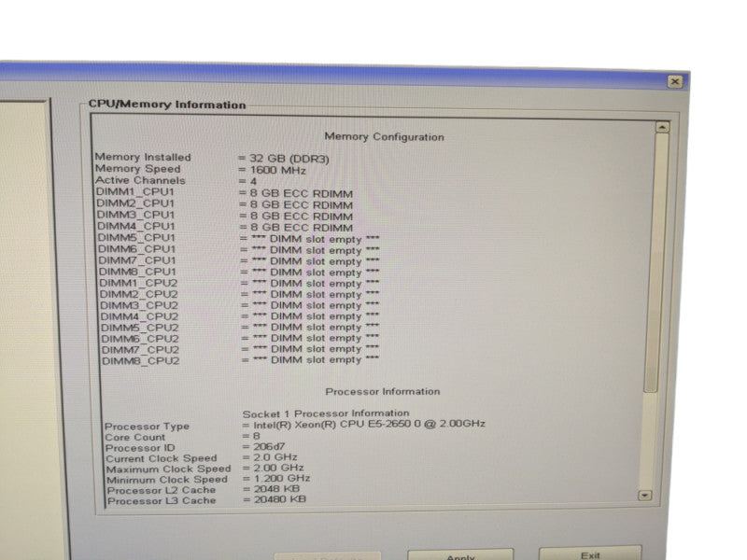Click the 'Processor Information' heading
Screen dimensions: 747x560
383,391
